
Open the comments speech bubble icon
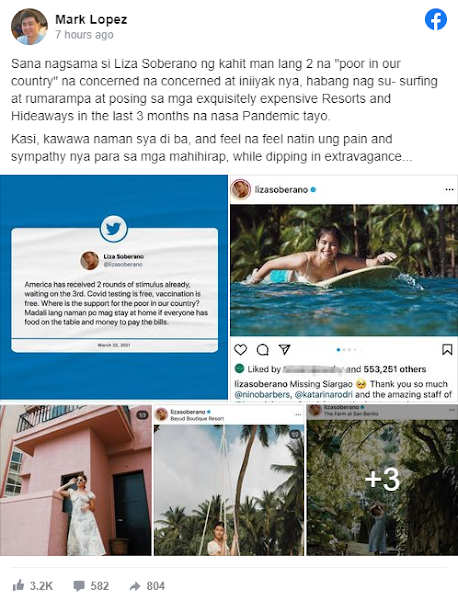point(79,586)
